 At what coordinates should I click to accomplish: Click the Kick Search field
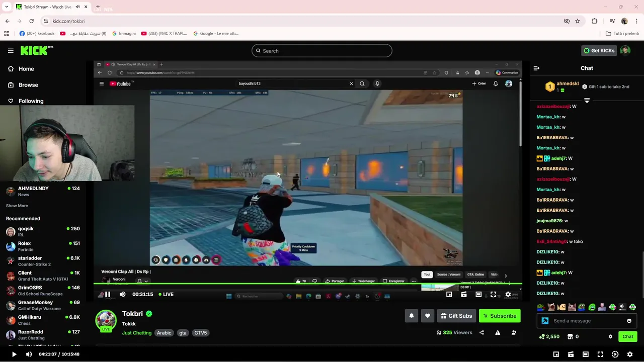click(322, 51)
